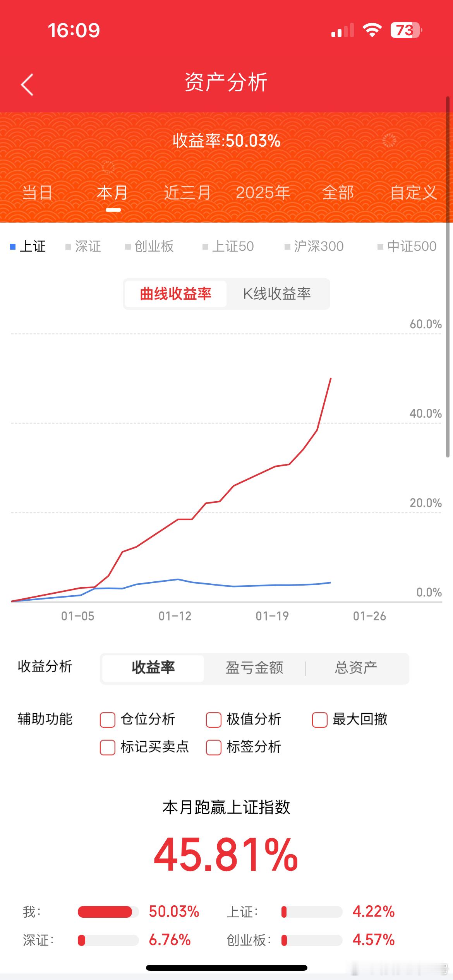
Task: Switch to K线收益率 chart view
Action: pyautogui.click(x=278, y=294)
